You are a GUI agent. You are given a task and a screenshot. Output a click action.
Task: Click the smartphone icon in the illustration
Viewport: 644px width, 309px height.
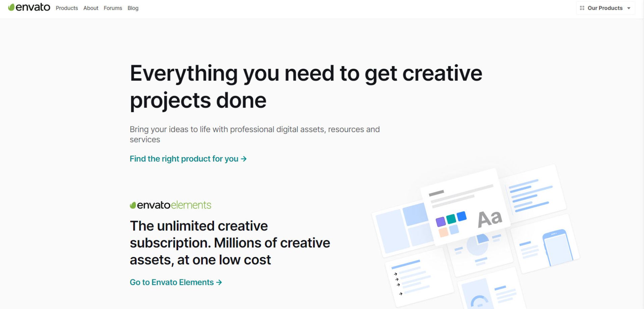557,247
